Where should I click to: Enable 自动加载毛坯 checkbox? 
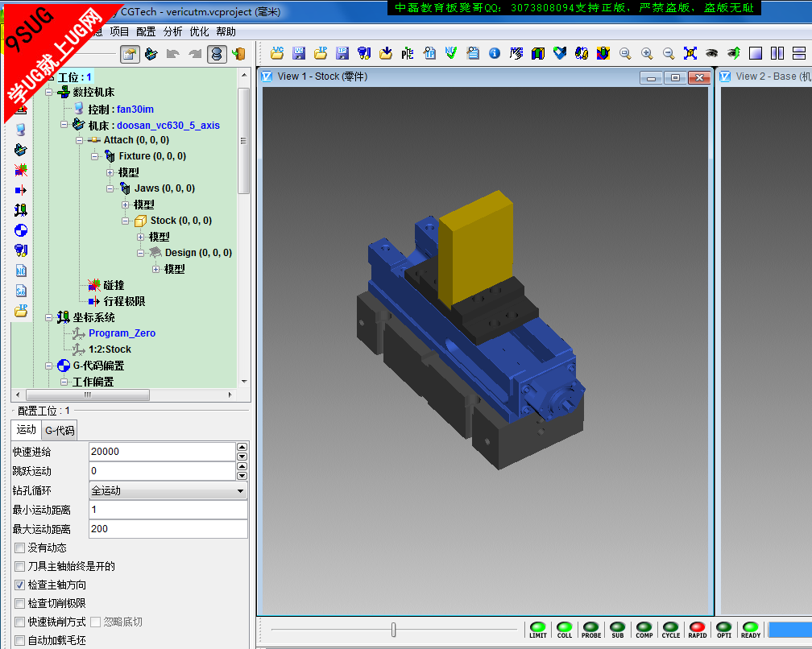(19, 640)
